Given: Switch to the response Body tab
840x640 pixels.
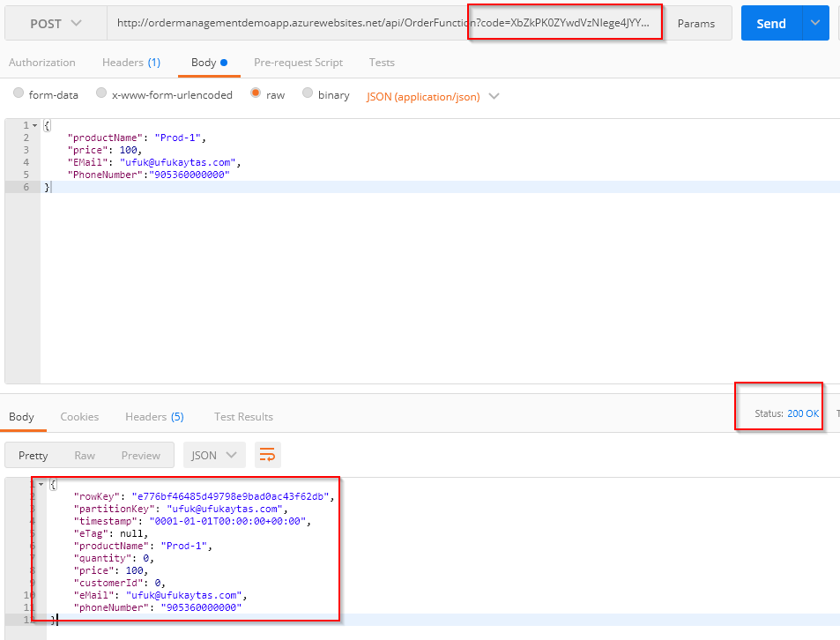Looking at the screenshot, I should [21, 417].
